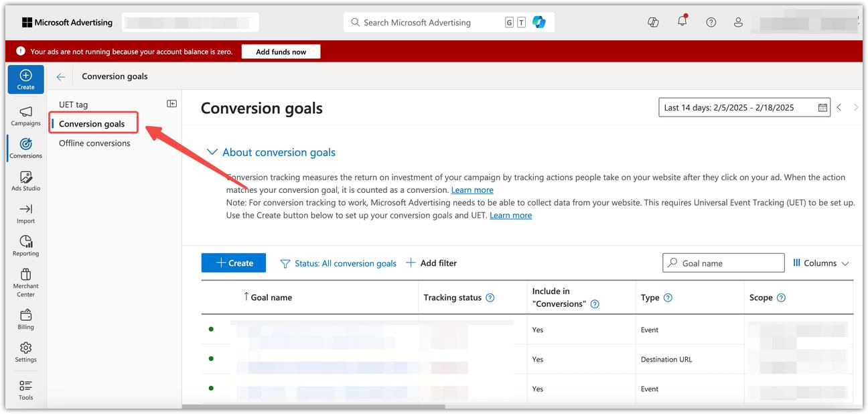Open the calendar date picker icon
868x414 pixels.
(822, 108)
